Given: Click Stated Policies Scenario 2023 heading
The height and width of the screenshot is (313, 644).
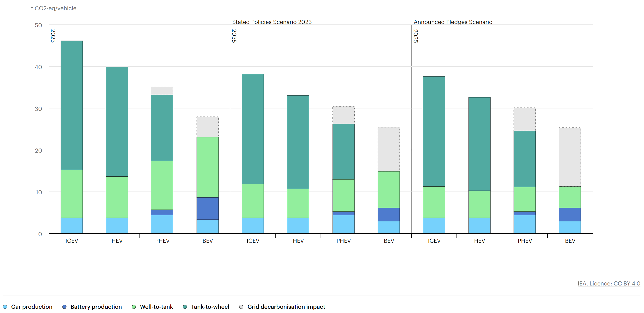Looking at the screenshot, I should tap(272, 22).
